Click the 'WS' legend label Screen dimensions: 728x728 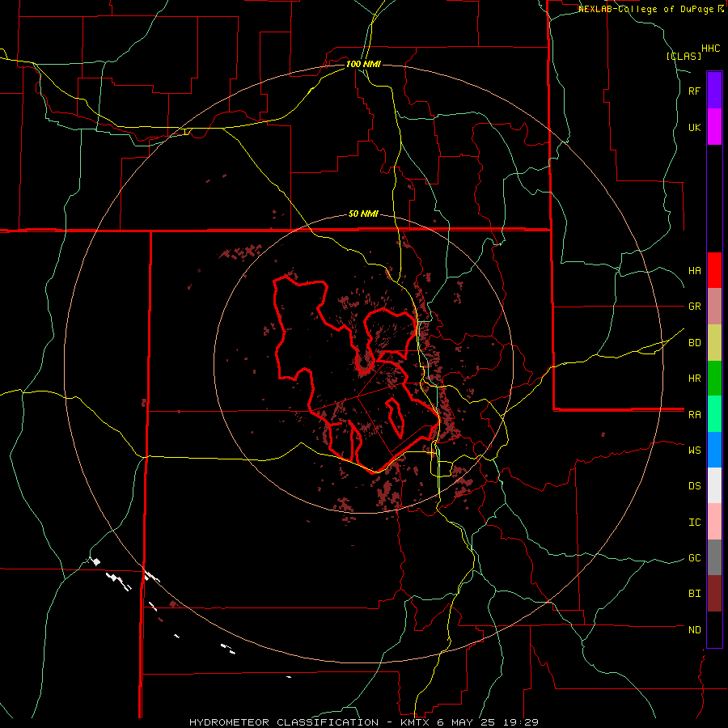pyautogui.click(x=695, y=450)
